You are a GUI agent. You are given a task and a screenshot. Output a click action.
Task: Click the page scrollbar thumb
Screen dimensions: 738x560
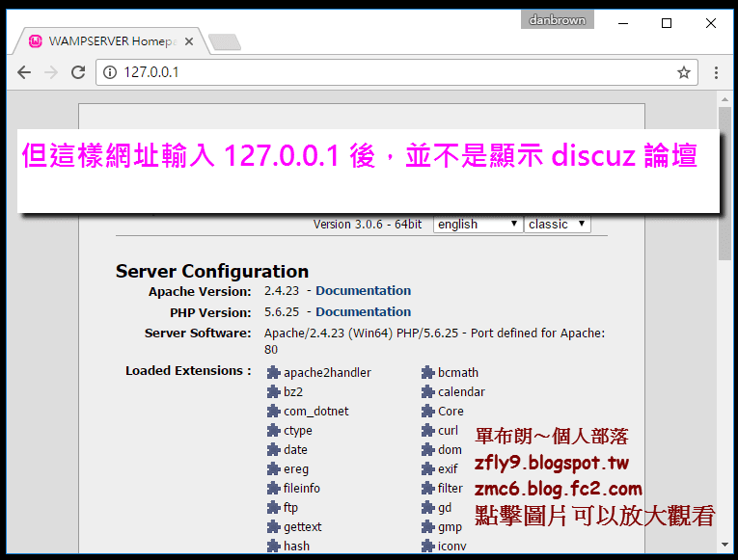[x=724, y=183]
